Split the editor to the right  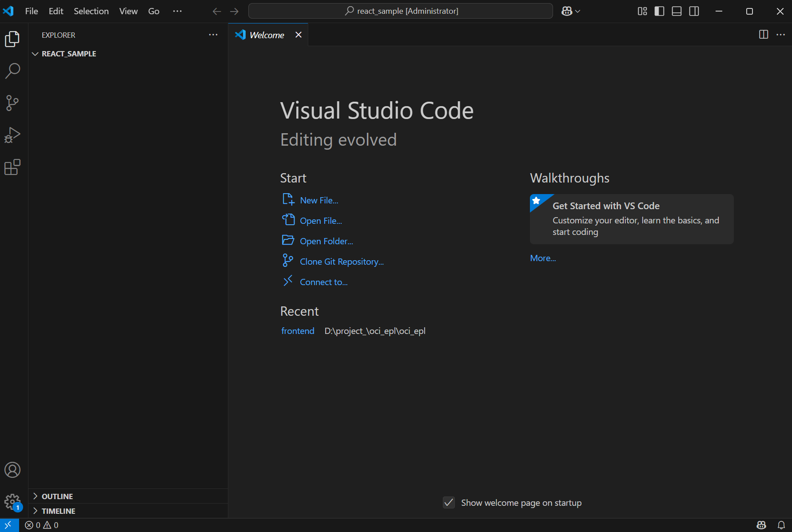(764, 35)
